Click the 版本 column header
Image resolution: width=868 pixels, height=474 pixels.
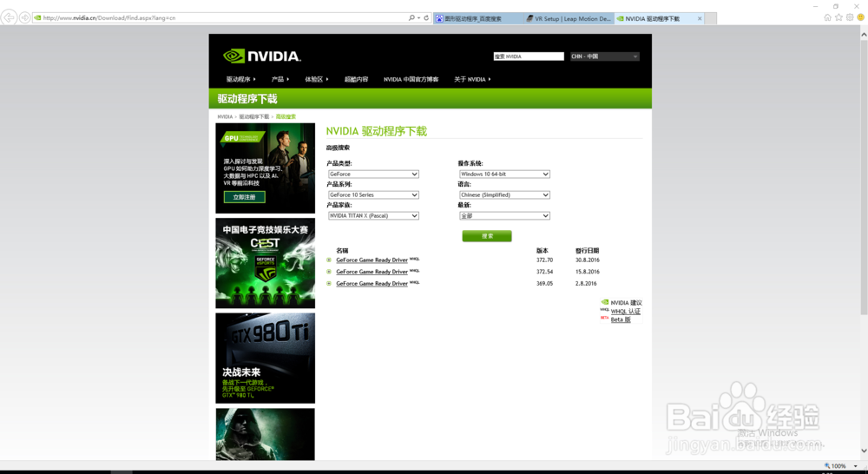tap(542, 250)
